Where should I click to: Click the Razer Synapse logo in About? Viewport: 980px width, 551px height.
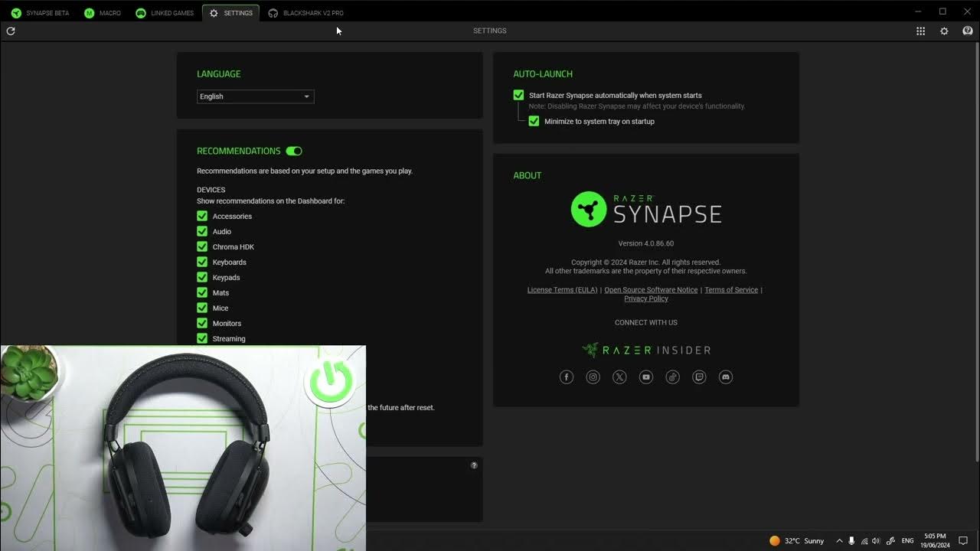point(646,209)
